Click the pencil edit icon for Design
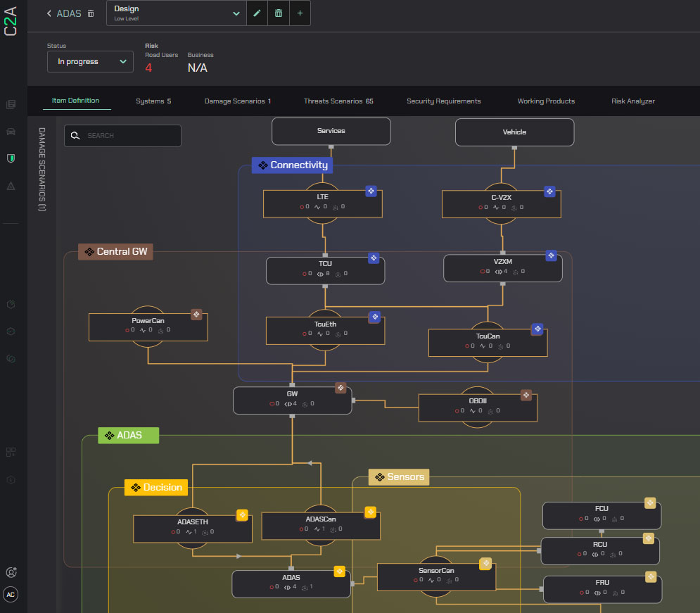 pos(257,13)
